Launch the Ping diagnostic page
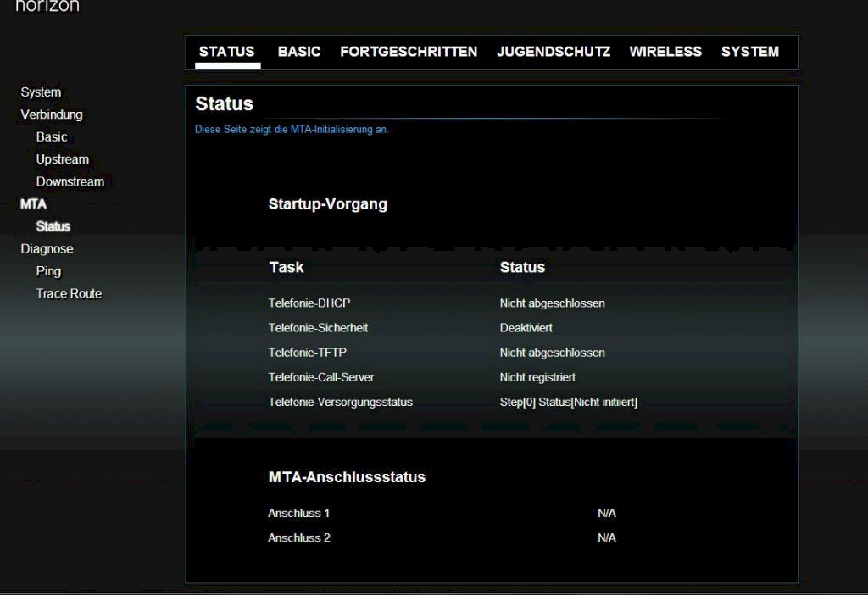 pyautogui.click(x=48, y=271)
